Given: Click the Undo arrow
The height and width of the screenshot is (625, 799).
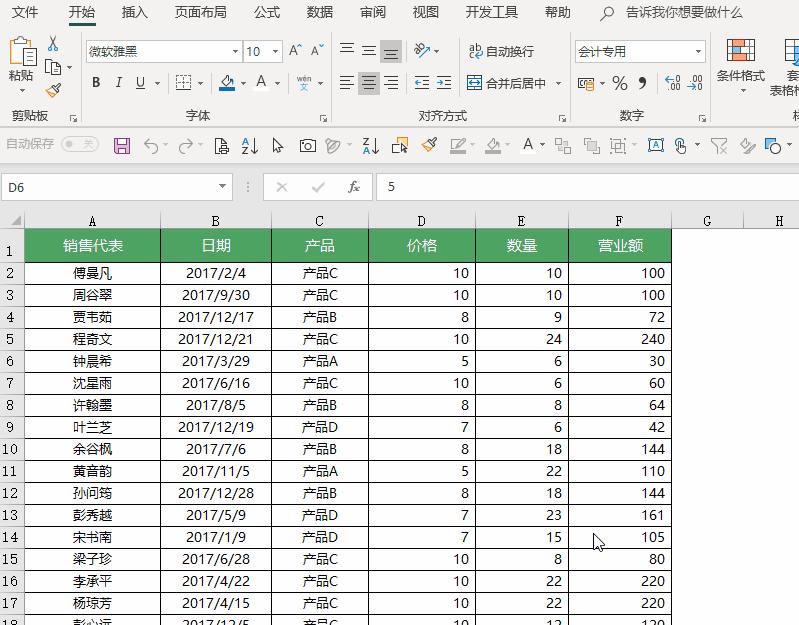Looking at the screenshot, I should click(151, 146).
